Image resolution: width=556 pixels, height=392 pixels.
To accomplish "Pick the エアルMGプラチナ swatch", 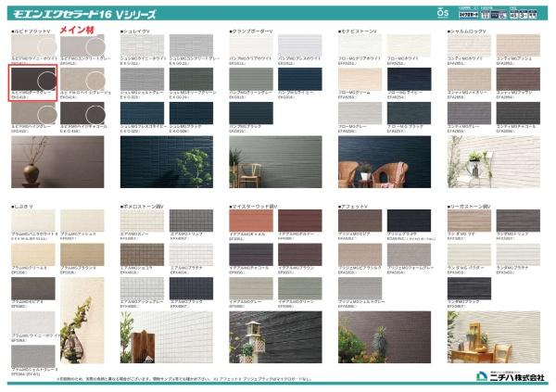I will [x=192, y=254].
